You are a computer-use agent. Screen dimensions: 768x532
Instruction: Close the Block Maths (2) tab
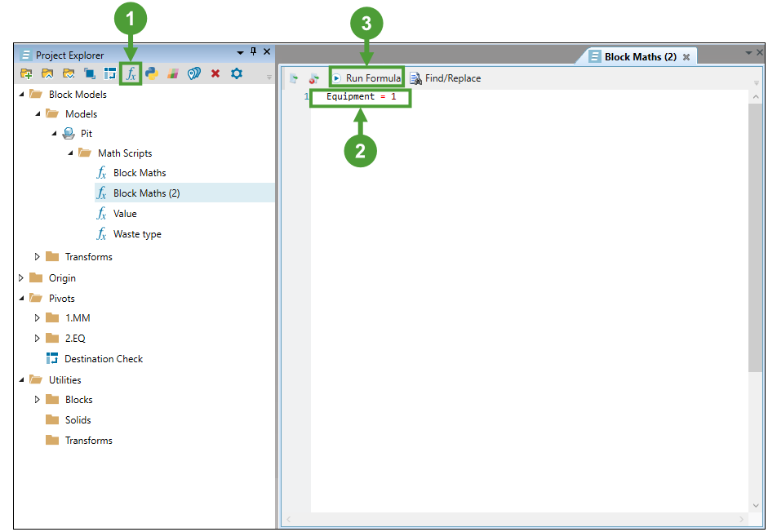(686, 57)
